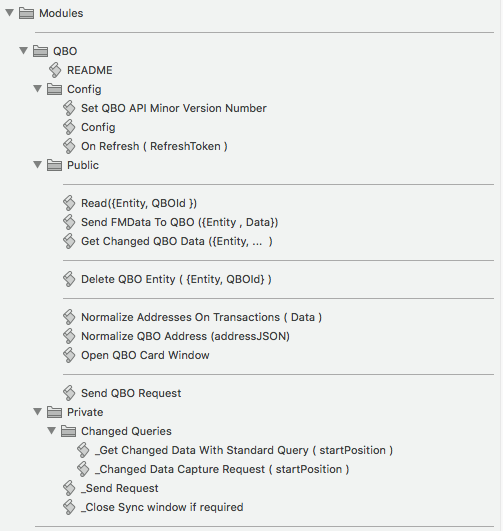Image resolution: width=503 pixels, height=531 pixels.
Task: Click the README script icon
Action: 55,70
